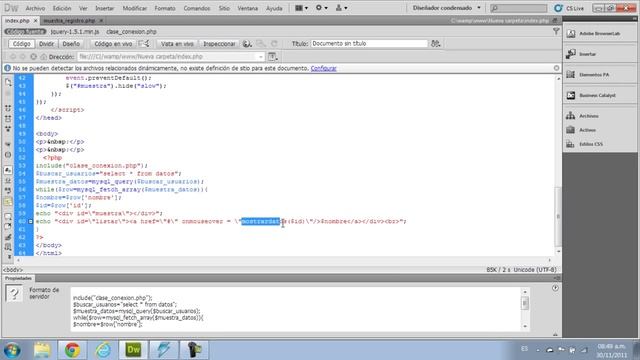Wrap tag using coding toolbar icon
This screenshot has width=640, height=360.
[8, 237]
